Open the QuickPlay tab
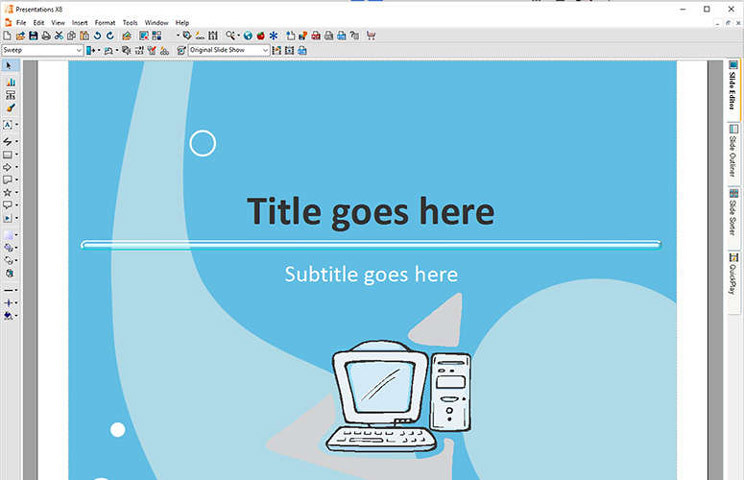The image size is (744, 480). coord(734,269)
